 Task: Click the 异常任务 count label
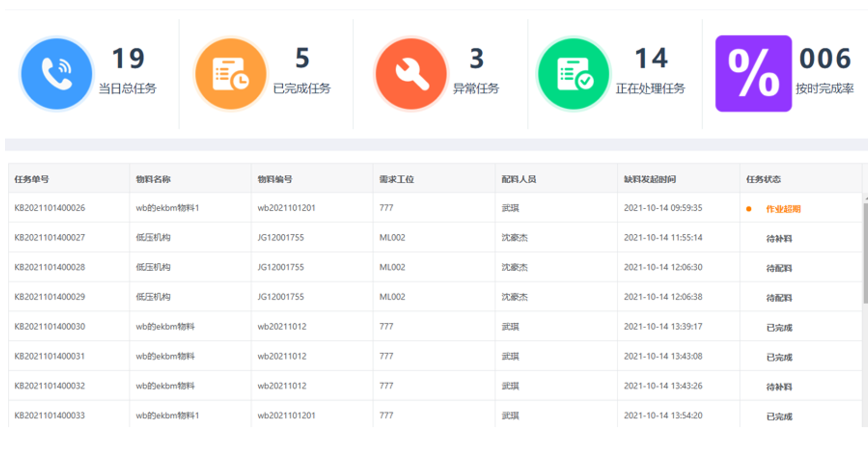pos(476,88)
